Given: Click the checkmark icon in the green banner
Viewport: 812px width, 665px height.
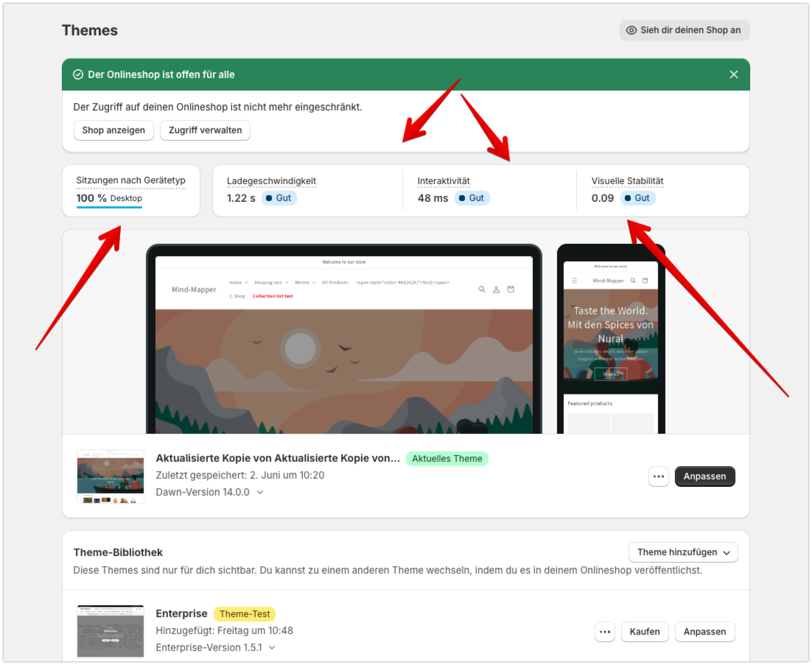Looking at the screenshot, I should pos(78,74).
